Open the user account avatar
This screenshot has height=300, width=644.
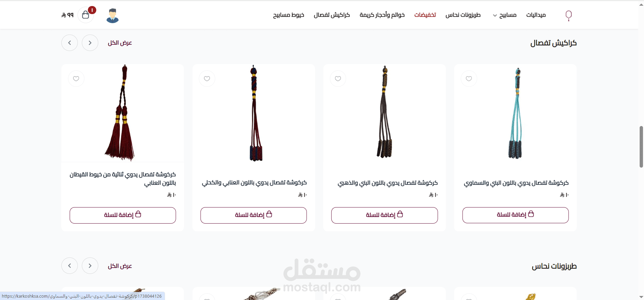tap(113, 15)
